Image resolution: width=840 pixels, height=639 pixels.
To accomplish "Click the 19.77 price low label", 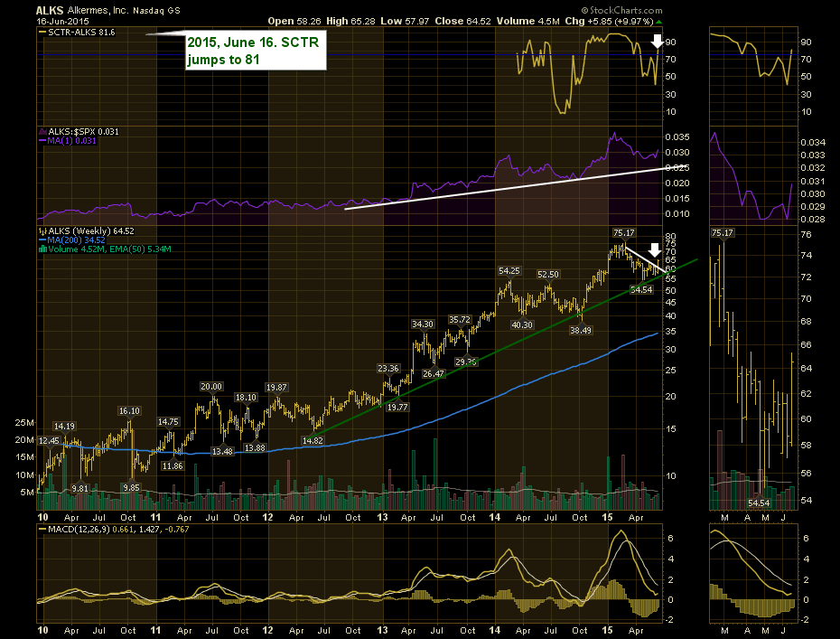I will pos(397,407).
